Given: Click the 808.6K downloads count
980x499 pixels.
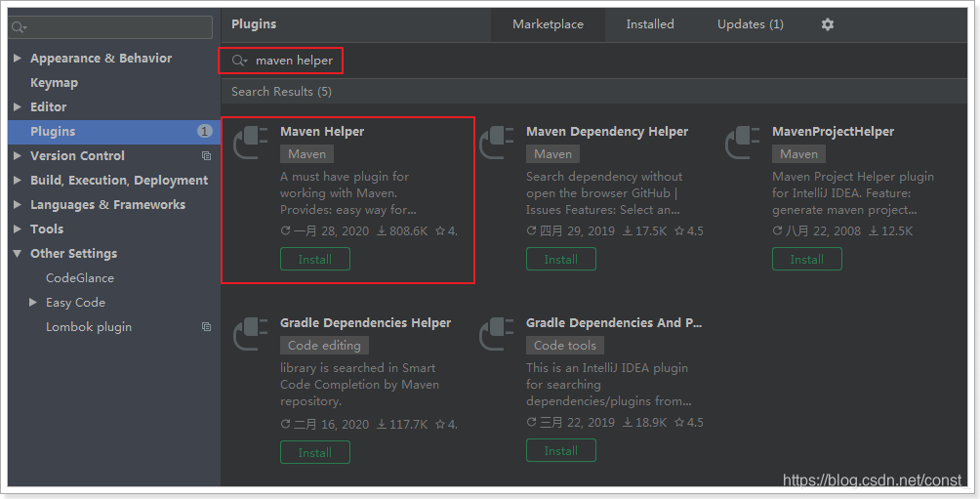Looking at the screenshot, I should coord(402,231).
